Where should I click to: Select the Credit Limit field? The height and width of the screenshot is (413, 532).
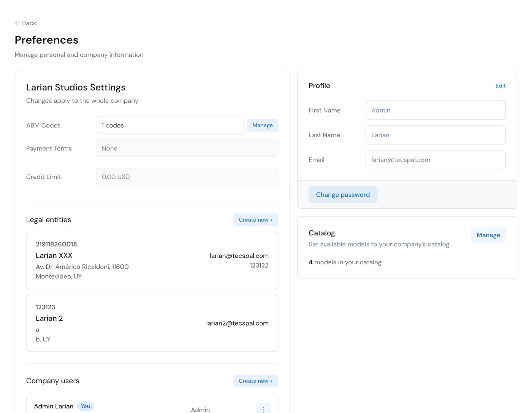187,177
